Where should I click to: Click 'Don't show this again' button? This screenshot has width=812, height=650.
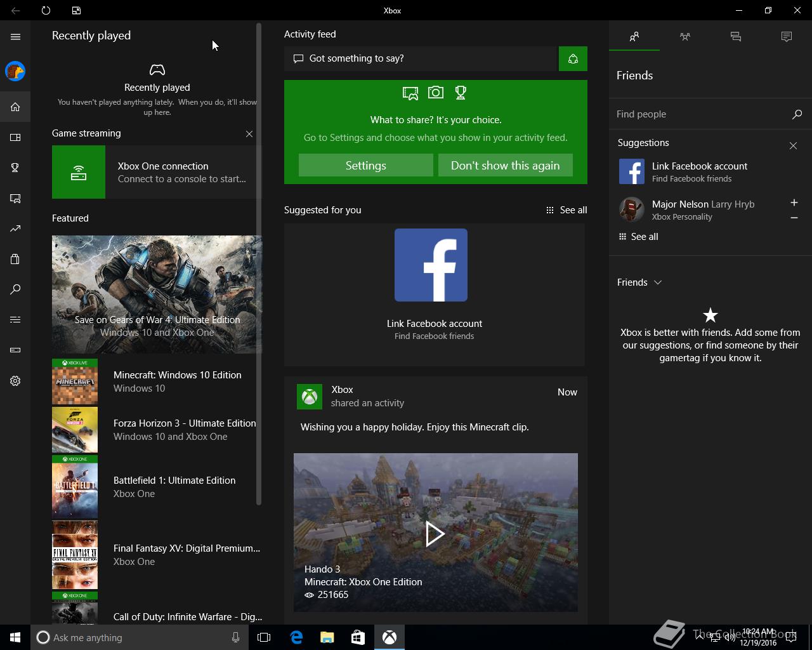point(506,165)
